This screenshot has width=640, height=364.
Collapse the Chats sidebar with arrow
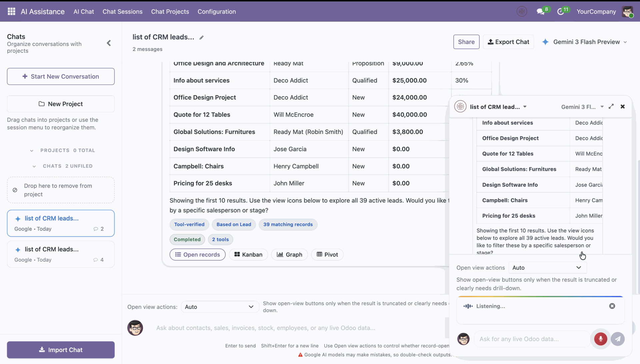[109, 43]
